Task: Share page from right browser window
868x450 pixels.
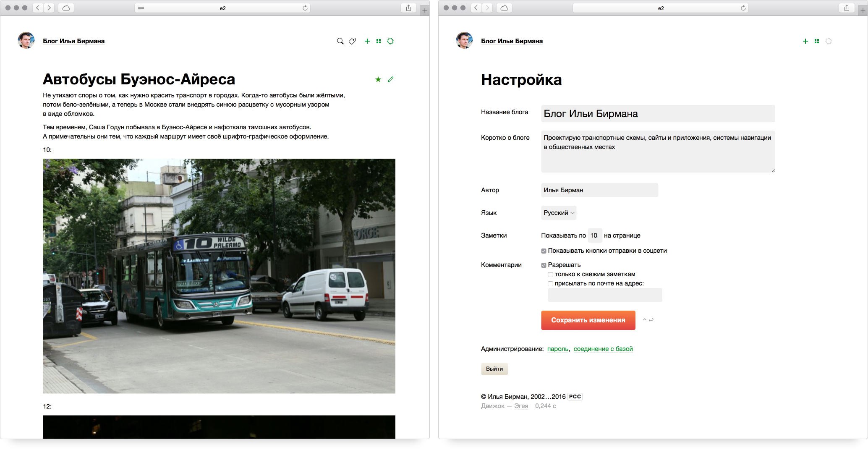Action: coord(847,8)
